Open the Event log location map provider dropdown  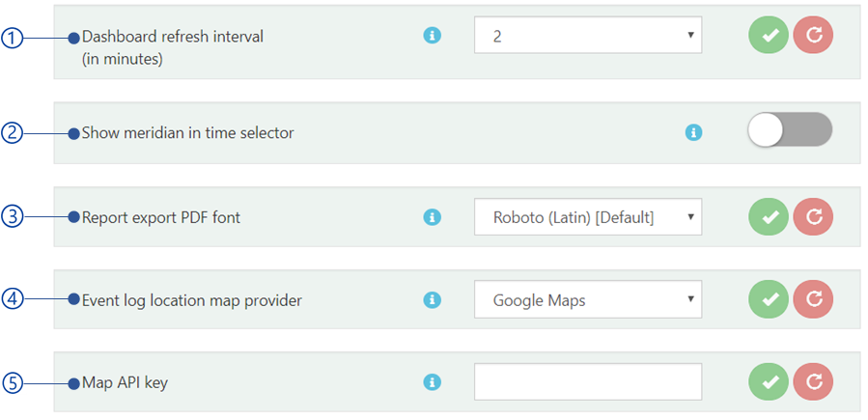[x=588, y=299]
